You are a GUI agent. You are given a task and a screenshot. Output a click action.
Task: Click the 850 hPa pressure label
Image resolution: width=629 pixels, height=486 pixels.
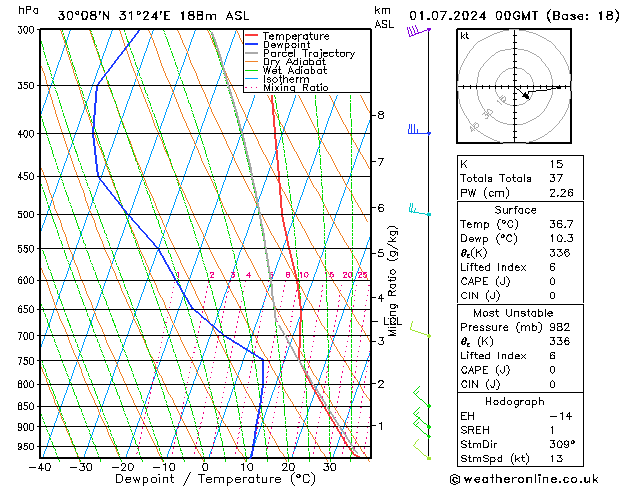coord(28,407)
